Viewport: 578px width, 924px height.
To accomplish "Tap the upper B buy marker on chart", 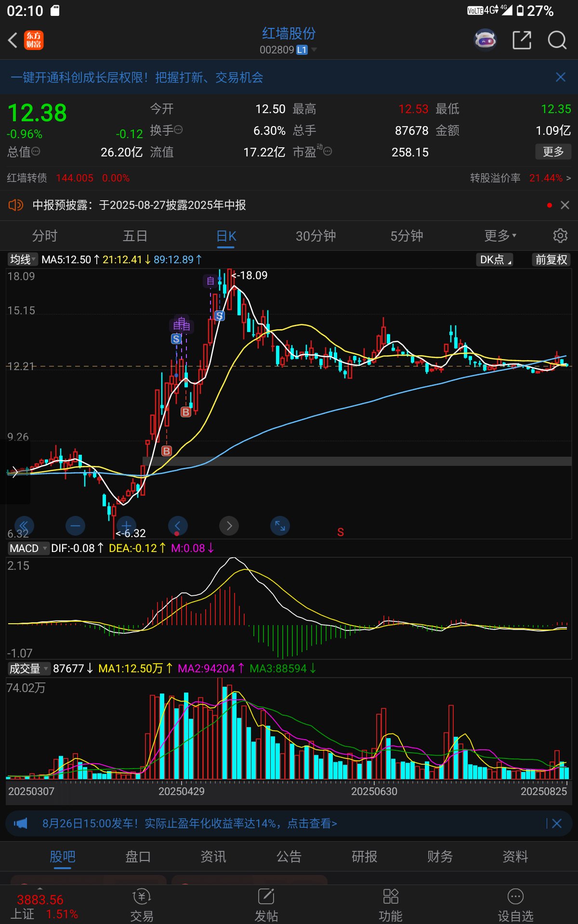I will click(x=186, y=412).
